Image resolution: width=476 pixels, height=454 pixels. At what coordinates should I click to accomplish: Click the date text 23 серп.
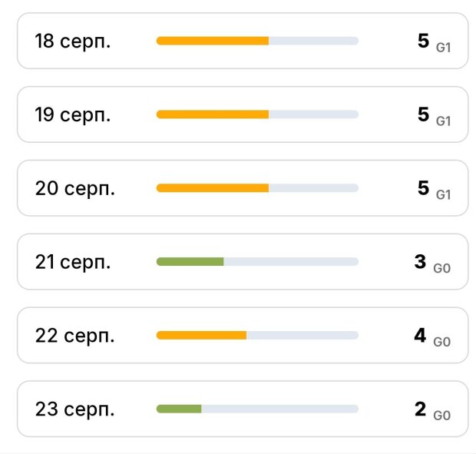(74, 409)
